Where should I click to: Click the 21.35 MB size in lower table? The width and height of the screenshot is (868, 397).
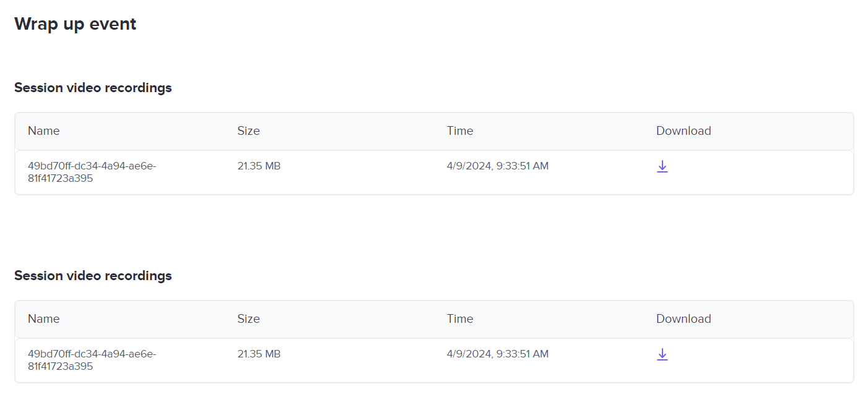pos(259,354)
